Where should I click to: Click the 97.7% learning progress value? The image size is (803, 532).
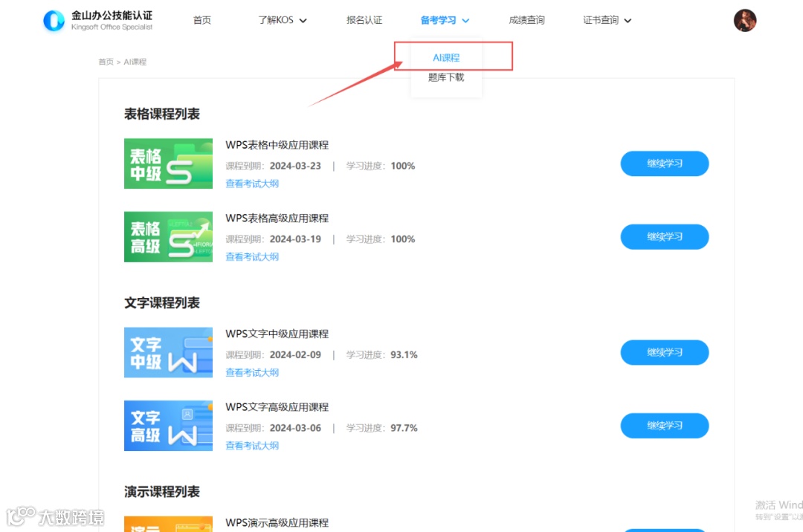[404, 428]
